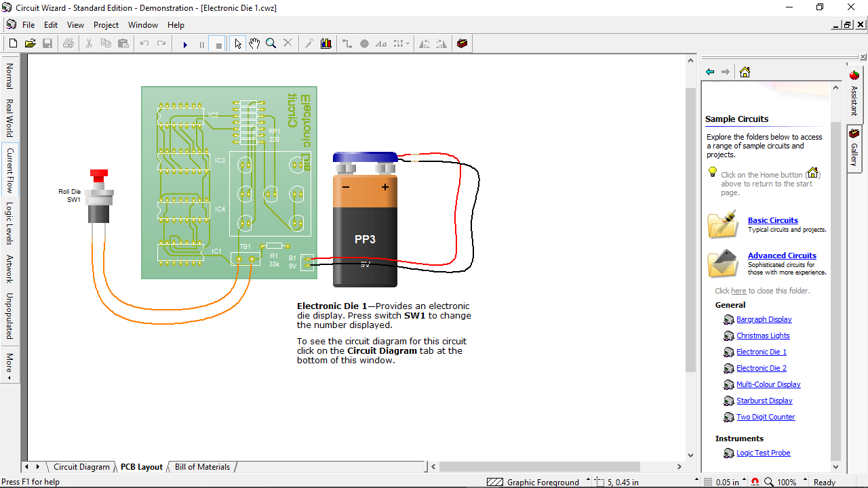Open the Project menu

tap(106, 25)
